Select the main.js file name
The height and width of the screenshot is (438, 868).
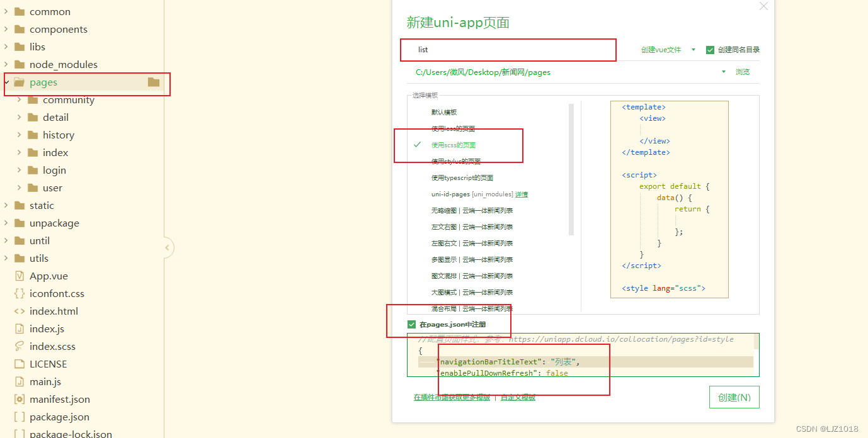45,381
